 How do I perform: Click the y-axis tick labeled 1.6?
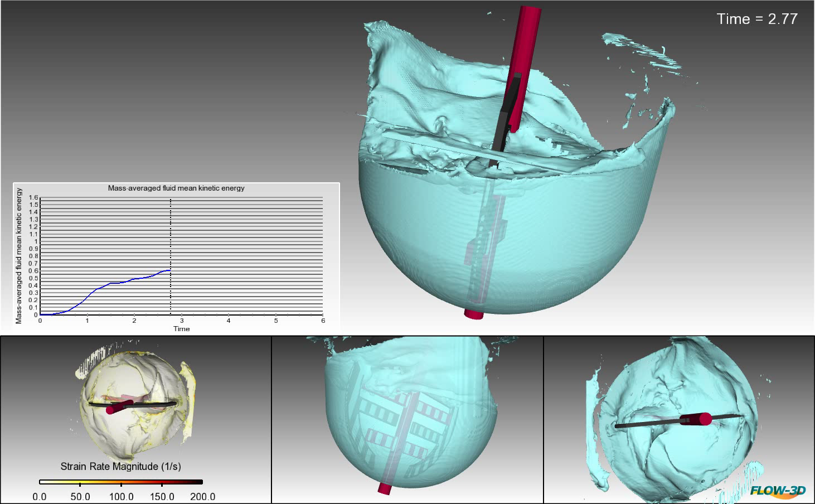pos(33,198)
